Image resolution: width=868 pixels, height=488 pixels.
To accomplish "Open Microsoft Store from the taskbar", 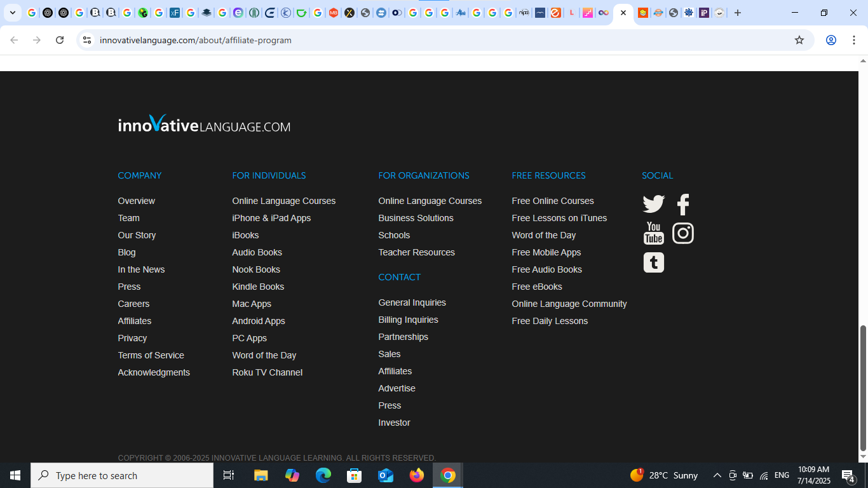I will click(x=355, y=475).
